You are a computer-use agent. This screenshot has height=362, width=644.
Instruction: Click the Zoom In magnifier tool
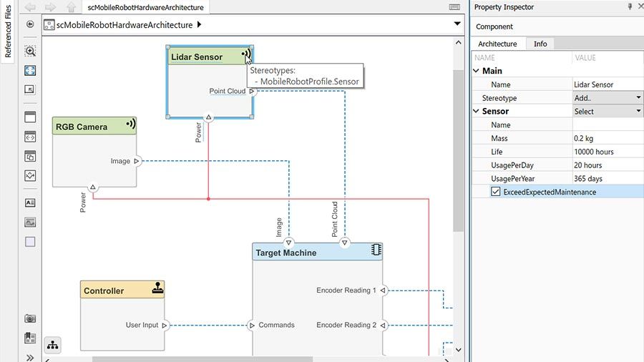30,52
